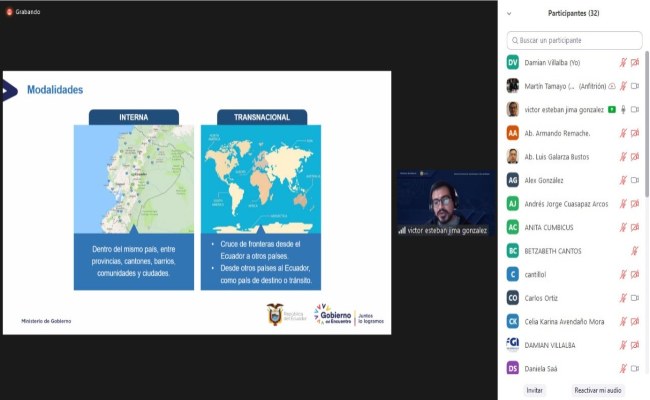
Task: Click Damian Villalba (Yo) camera-off icon
Action: pos(635,62)
